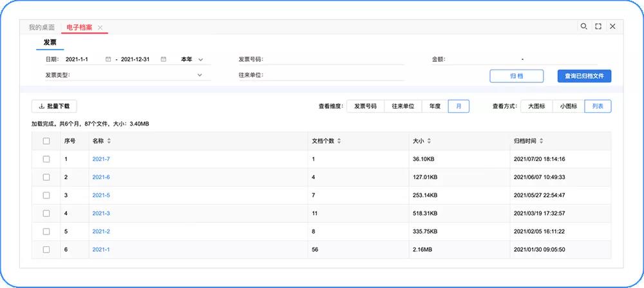This screenshot has width=644, height=288.
Task: Select the checkbox for row 2021-3
Action: [46, 213]
